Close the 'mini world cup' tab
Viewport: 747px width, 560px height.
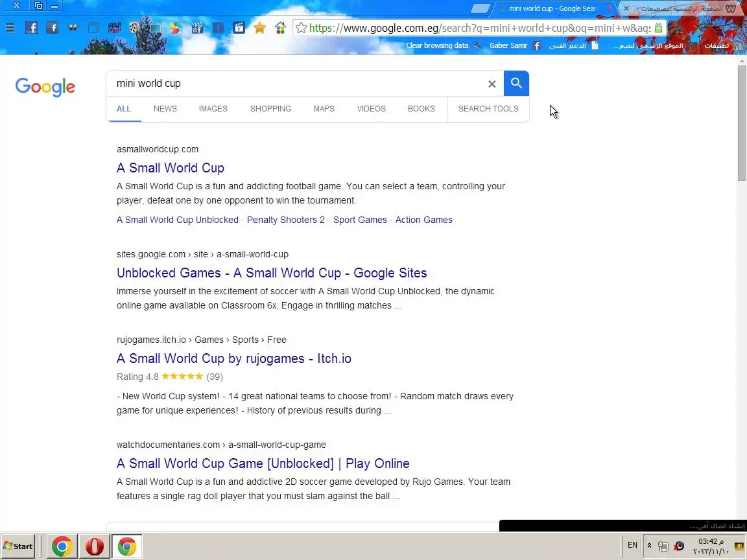tap(502, 8)
